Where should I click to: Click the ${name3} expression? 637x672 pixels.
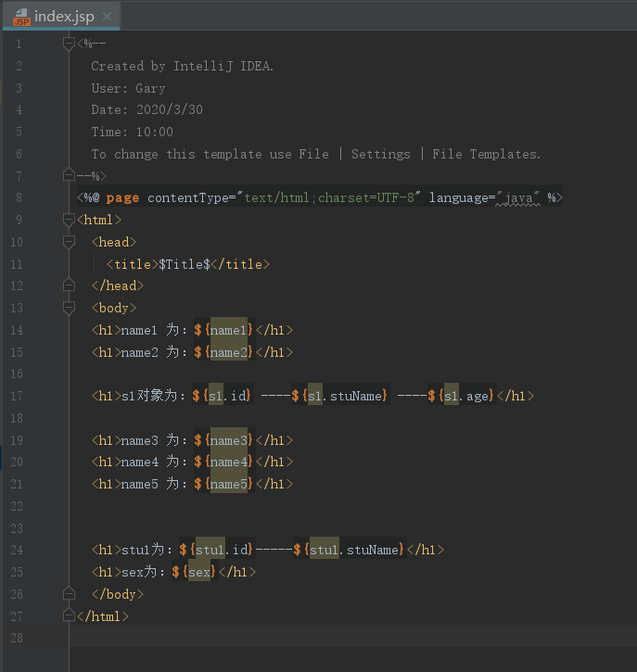pos(223,440)
